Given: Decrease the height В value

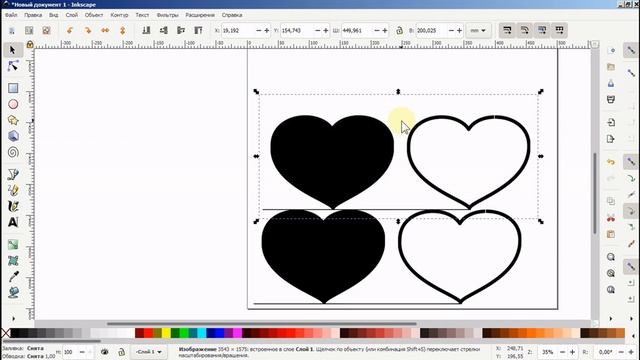Looking at the screenshot, I should coord(451,31).
